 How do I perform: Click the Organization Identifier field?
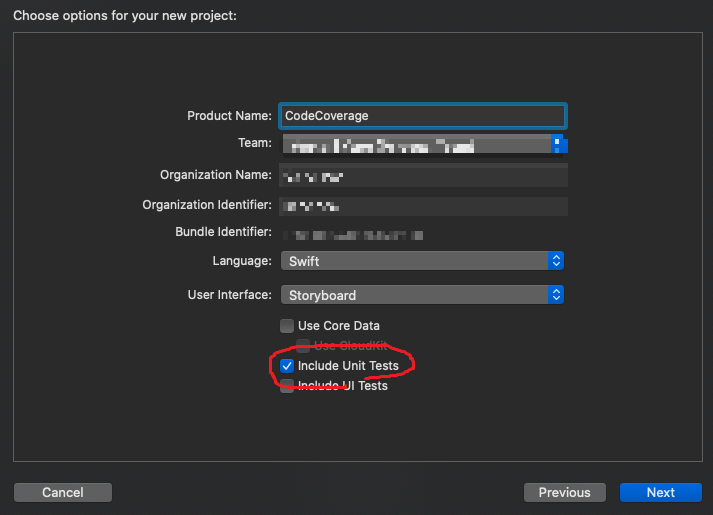(423, 206)
